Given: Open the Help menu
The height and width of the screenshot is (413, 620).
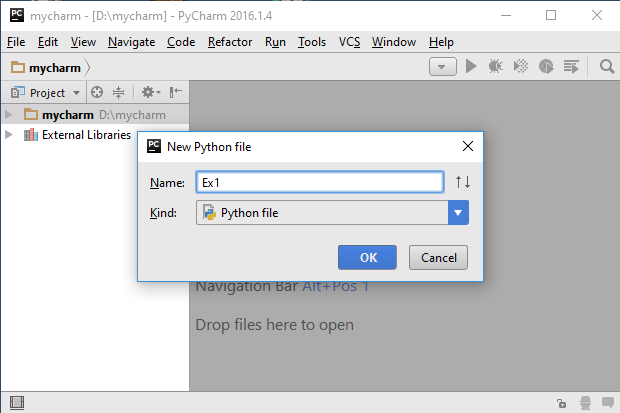Looking at the screenshot, I should tap(441, 42).
